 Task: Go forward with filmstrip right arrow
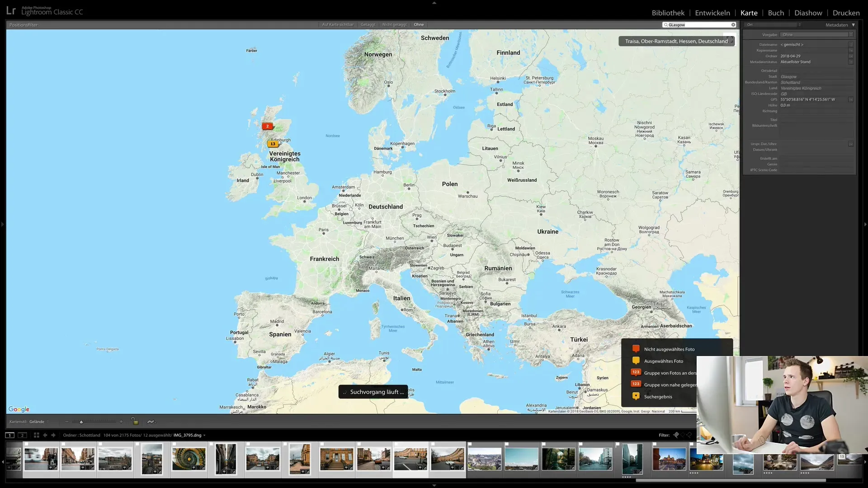point(53,435)
